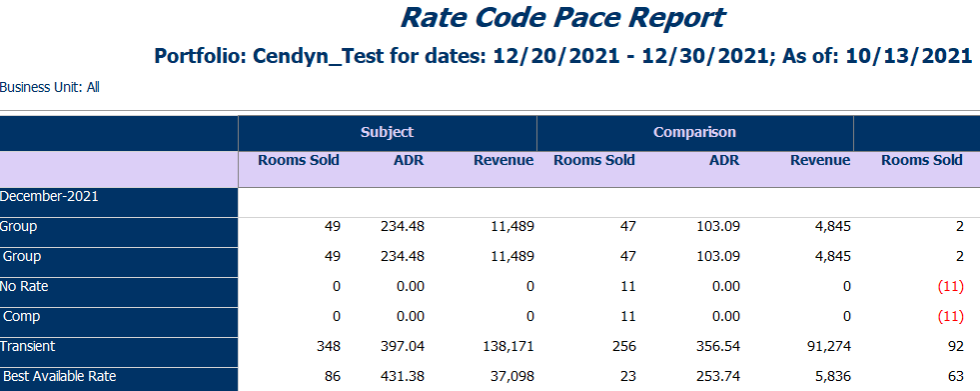Select the indented Group sub-row label
The width and height of the screenshot is (980, 391).
[23, 256]
